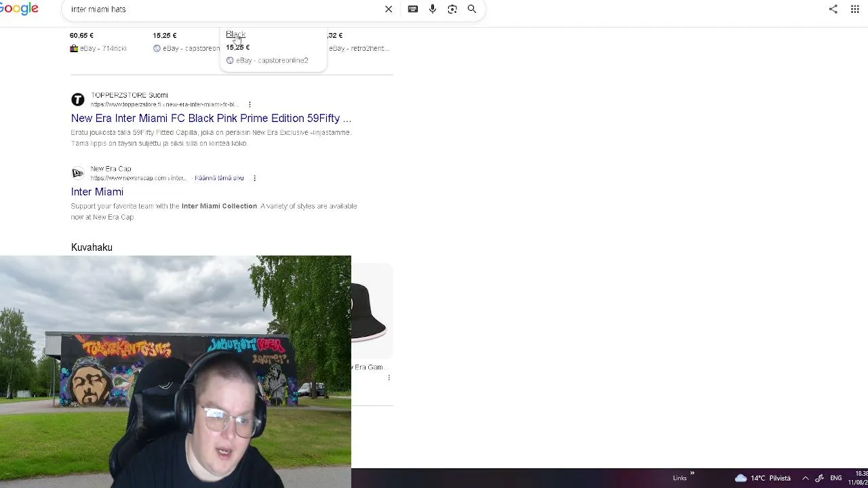The image size is (868, 488).
Task: Search by image with the camera lens icon
Action: tap(452, 9)
